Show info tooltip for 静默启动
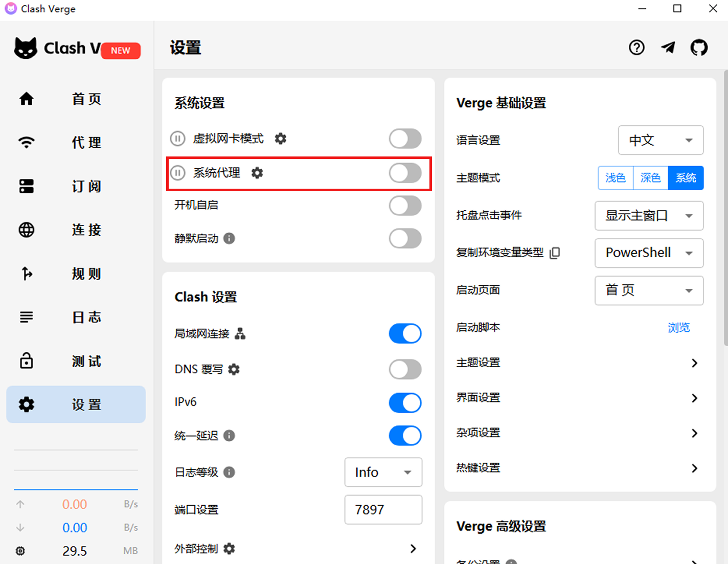Screen dimensions: 728x564 [x=230, y=238]
